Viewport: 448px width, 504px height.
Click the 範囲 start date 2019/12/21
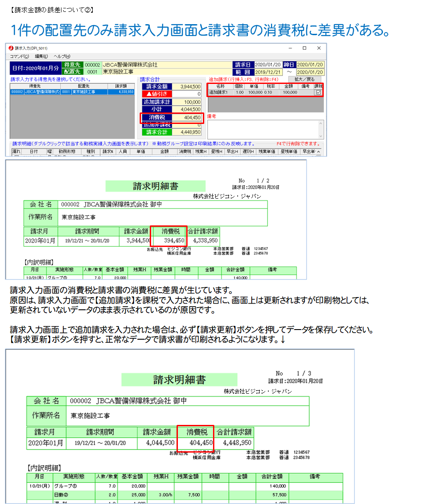(268, 72)
